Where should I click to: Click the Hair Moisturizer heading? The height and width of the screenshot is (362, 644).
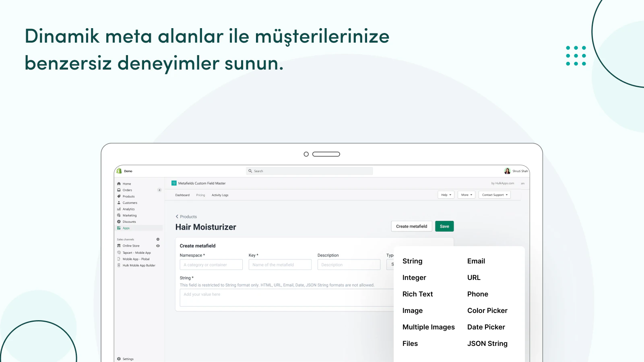tap(206, 227)
